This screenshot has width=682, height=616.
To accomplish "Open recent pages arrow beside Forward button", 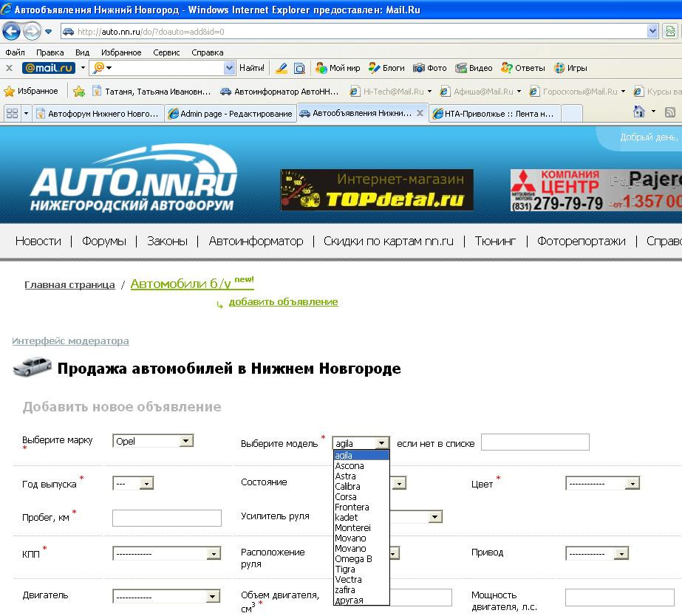I will (48, 31).
